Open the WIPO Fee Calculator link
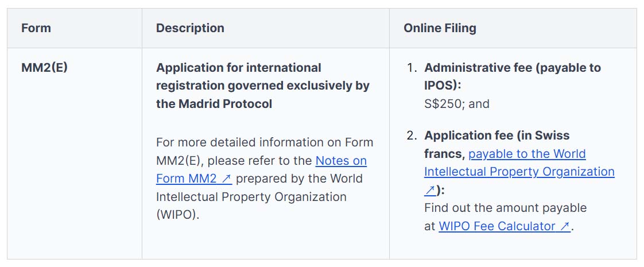 tap(497, 226)
